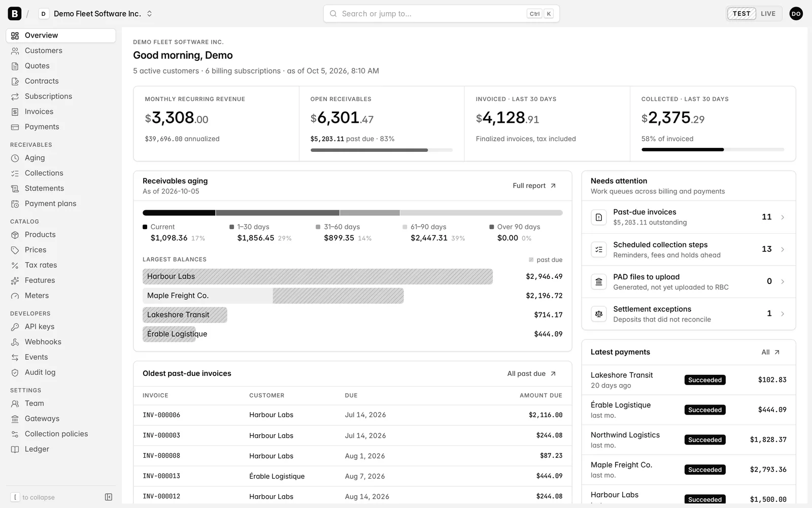The height and width of the screenshot is (508, 812).
Task: Click the Quotes sidebar icon
Action: (15, 66)
